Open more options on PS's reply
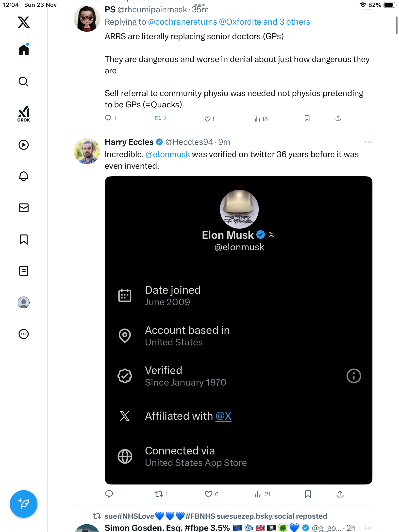The image size is (399, 532). (368, 10)
